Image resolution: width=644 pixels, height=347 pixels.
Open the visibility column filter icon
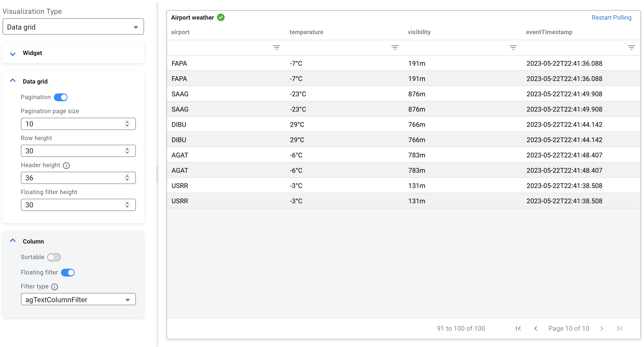click(513, 48)
